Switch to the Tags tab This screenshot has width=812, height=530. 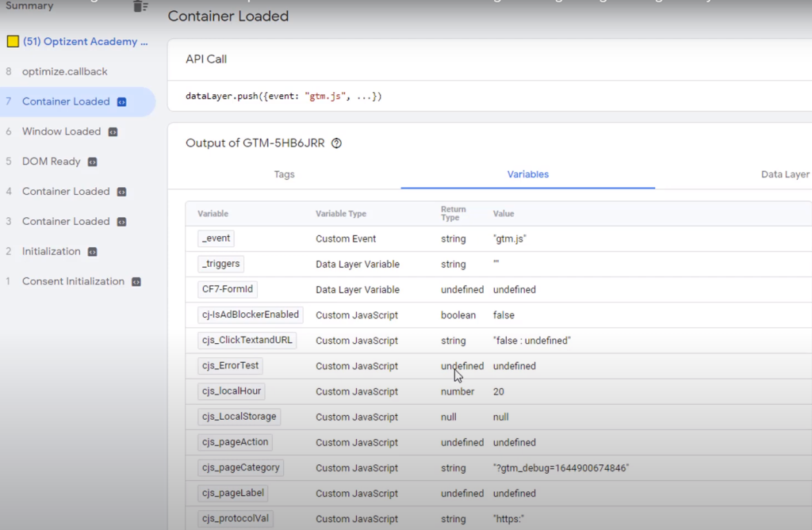[284, 174]
